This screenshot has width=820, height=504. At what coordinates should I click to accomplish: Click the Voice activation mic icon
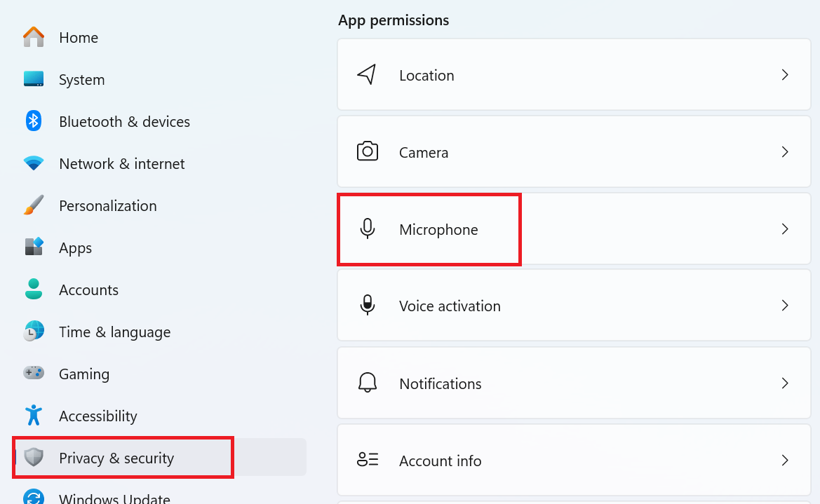point(367,306)
